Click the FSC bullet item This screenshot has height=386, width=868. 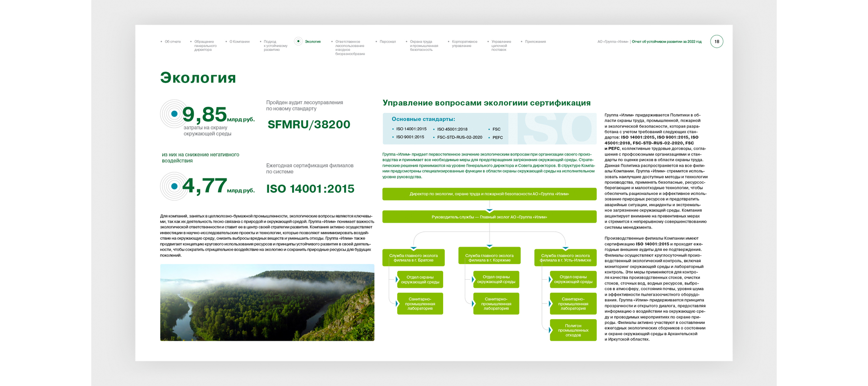click(x=496, y=129)
